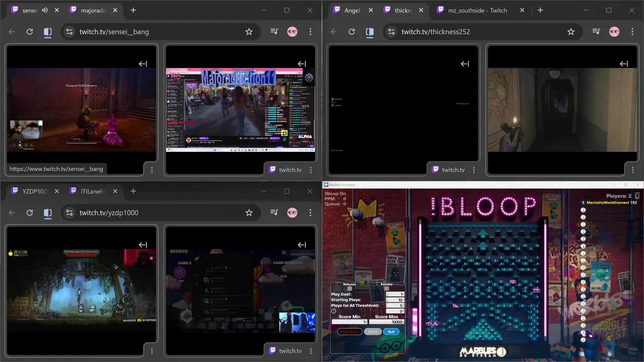Image resolution: width=644 pixels, height=362 pixels.
Task: Open profile avatar in thickness252 window
Action: click(x=614, y=32)
